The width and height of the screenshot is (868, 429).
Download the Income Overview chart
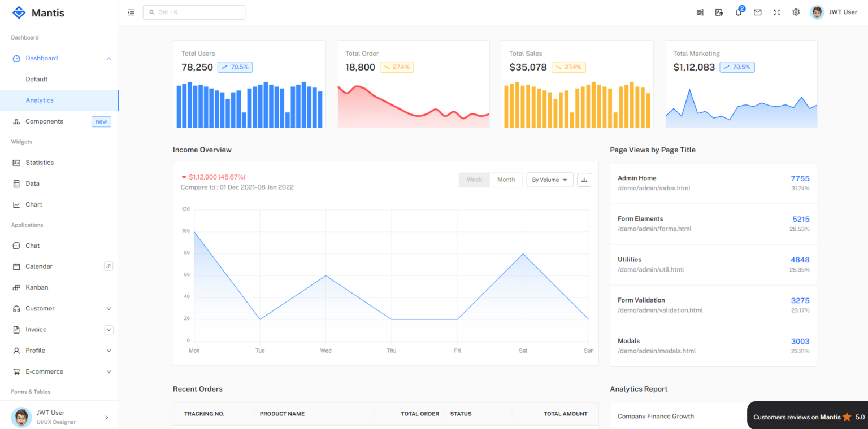(x=584, y=180)
